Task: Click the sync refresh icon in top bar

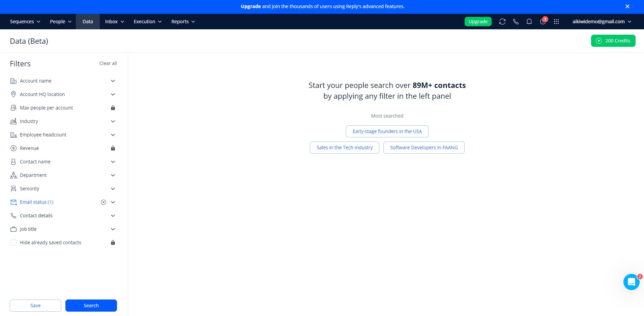Action: pyautogui.click(x=502, y=22)
